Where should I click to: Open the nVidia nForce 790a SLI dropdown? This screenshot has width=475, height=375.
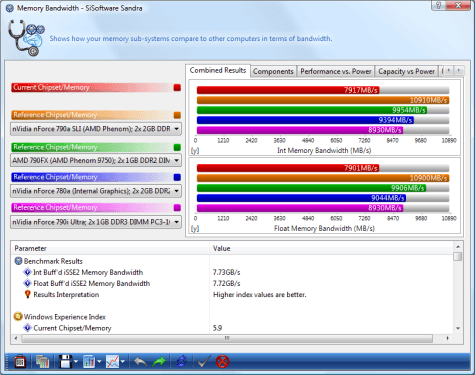click(96, 129)
